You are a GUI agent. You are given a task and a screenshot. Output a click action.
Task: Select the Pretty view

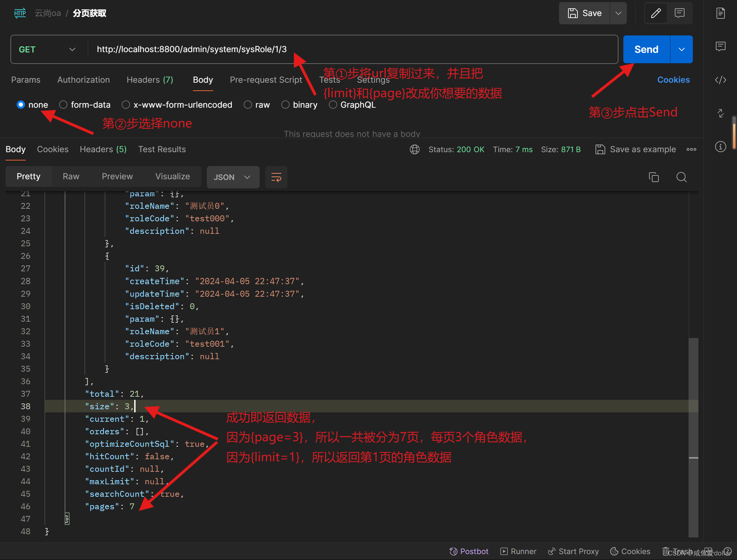pos(29,176)
